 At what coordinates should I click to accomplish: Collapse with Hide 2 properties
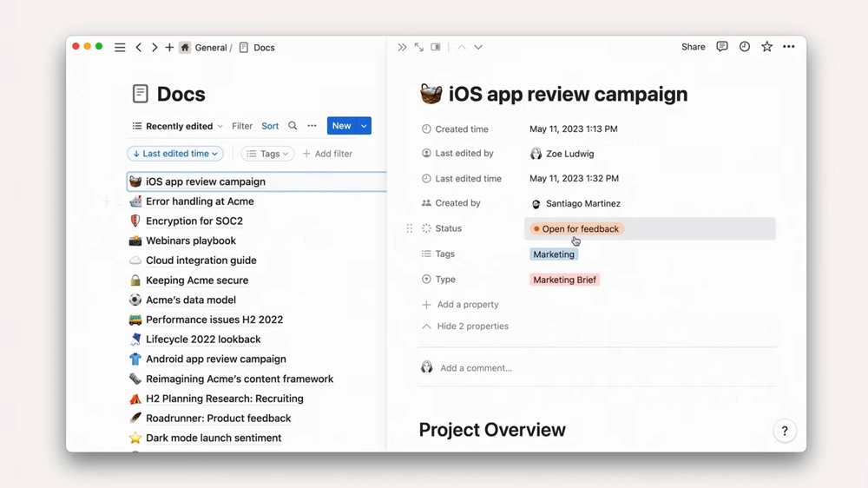click(x=465, y=326)
